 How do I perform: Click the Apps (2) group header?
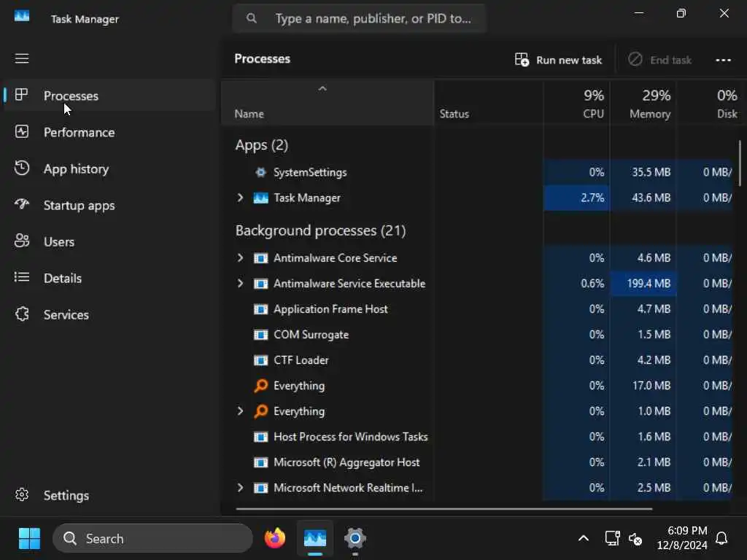(262, 145)
